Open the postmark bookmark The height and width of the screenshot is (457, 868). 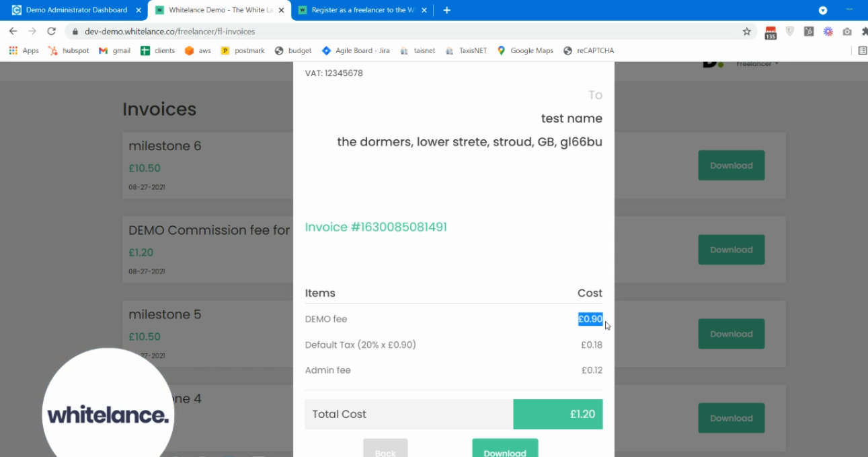point(243,50)
